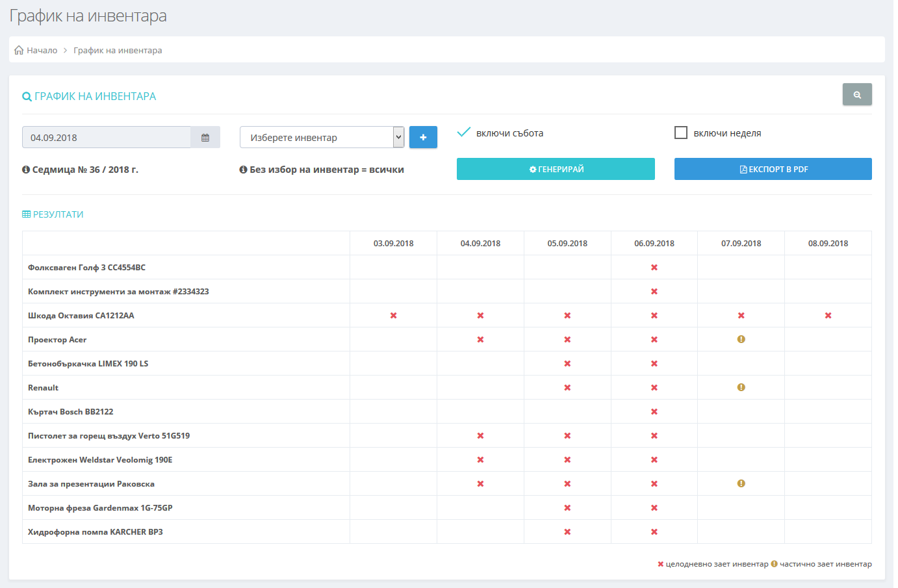The image size is (898, 588).
Task: Click the График на инвентара breadcrumb link
Action: (x=118, y=50)
